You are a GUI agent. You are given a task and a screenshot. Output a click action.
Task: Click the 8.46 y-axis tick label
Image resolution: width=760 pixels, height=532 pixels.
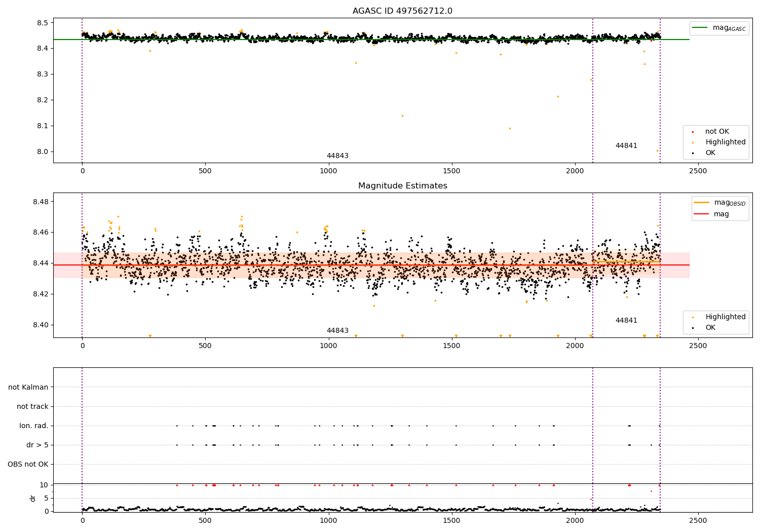41,233
